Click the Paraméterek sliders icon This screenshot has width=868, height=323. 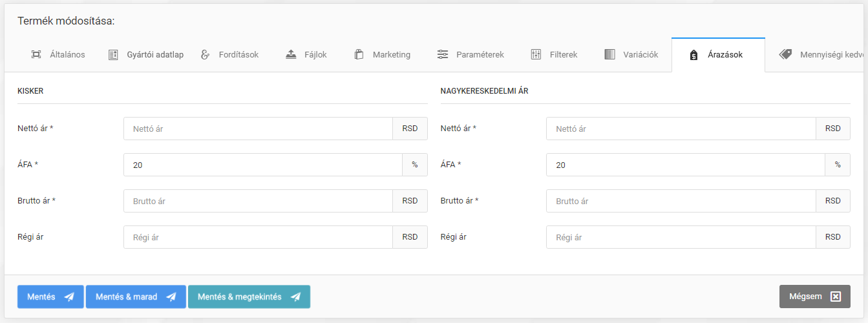coord(443,55)
